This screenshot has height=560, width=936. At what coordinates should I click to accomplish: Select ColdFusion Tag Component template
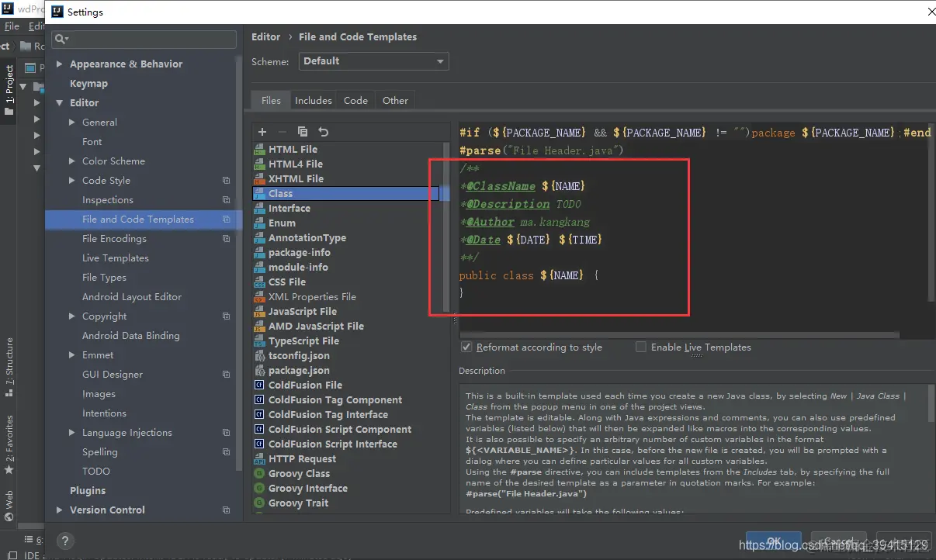coord(335,400)
